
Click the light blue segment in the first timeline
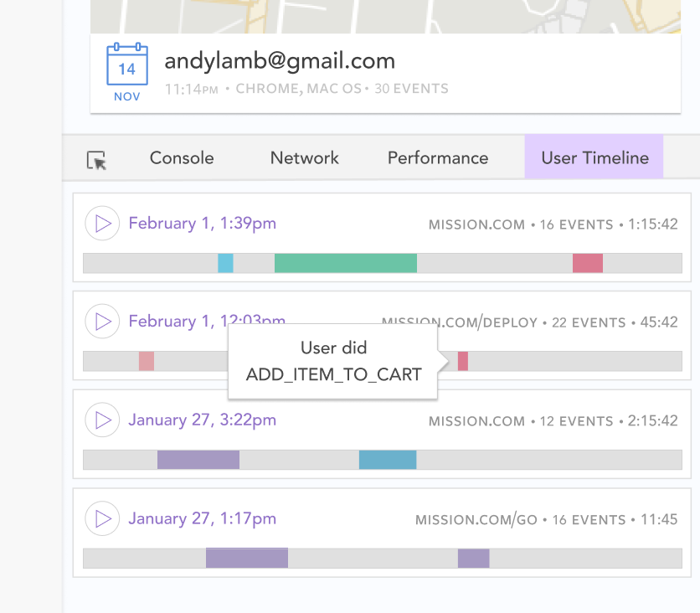225,263
